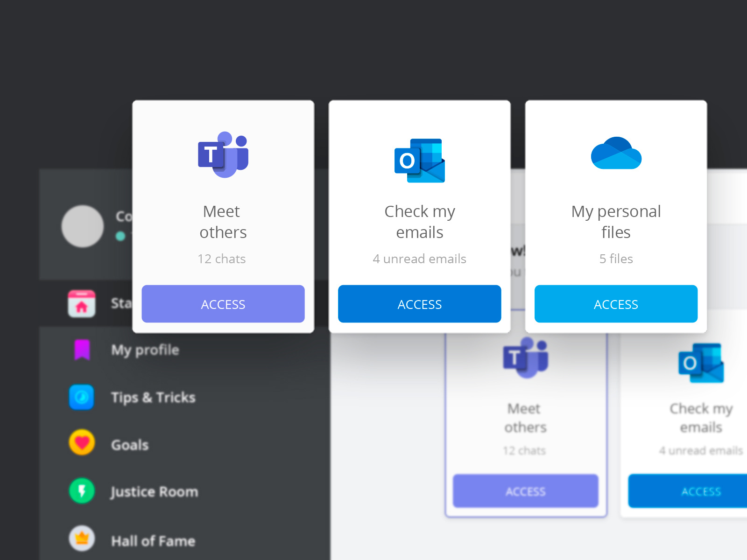Click the OneDrive cloud icon
The height and width of the screenshot is (560, 747).
(616, 153)
